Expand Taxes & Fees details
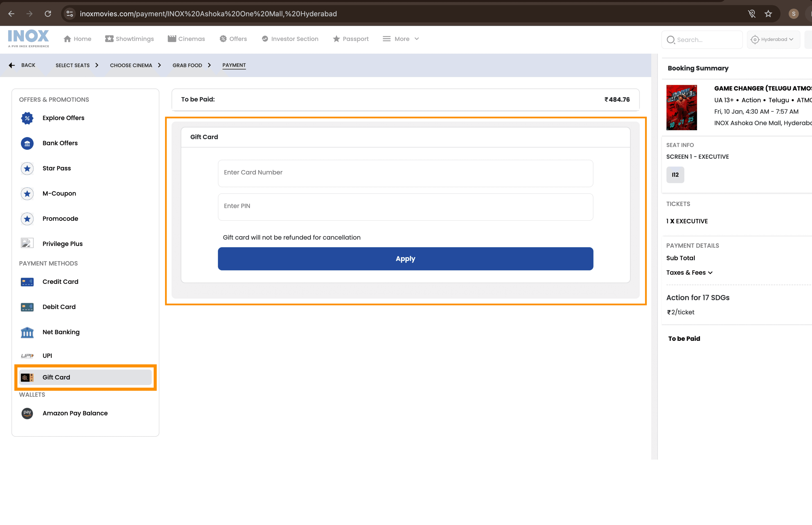 point(689,273)
